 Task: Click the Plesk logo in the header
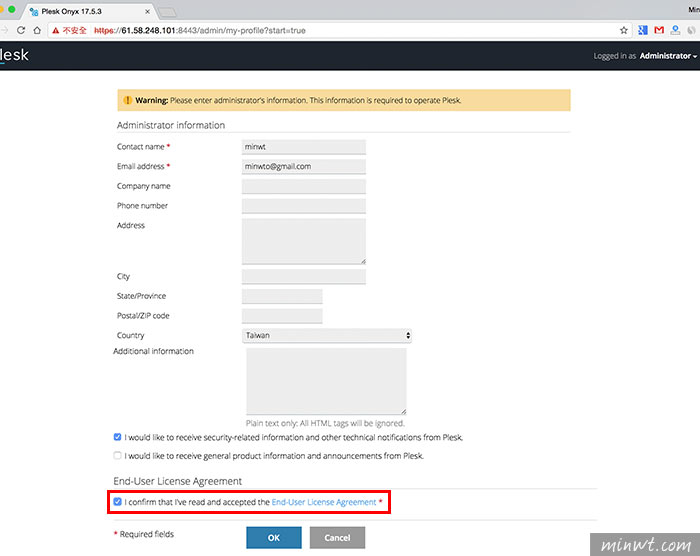(14, 55)
